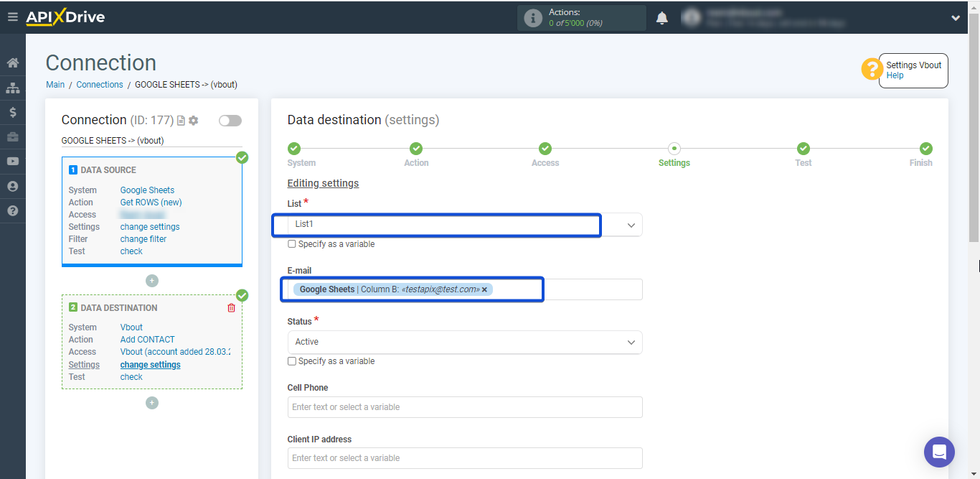This screenshot has width=980, height=479.
Task: Click the Editing settings heading
Action: (323, 183)
